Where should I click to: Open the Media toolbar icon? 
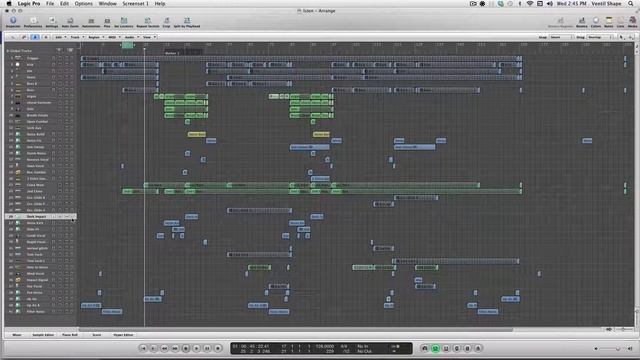tap(632, 21)
